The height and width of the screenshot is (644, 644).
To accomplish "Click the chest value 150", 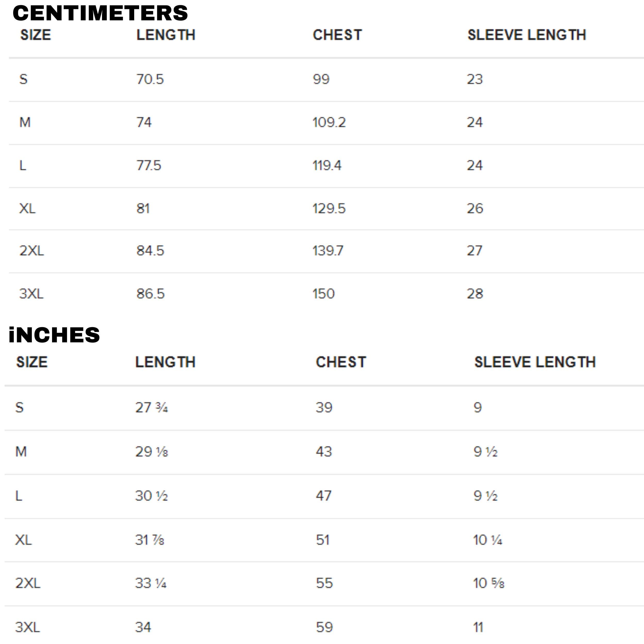I will click(324, 294).
